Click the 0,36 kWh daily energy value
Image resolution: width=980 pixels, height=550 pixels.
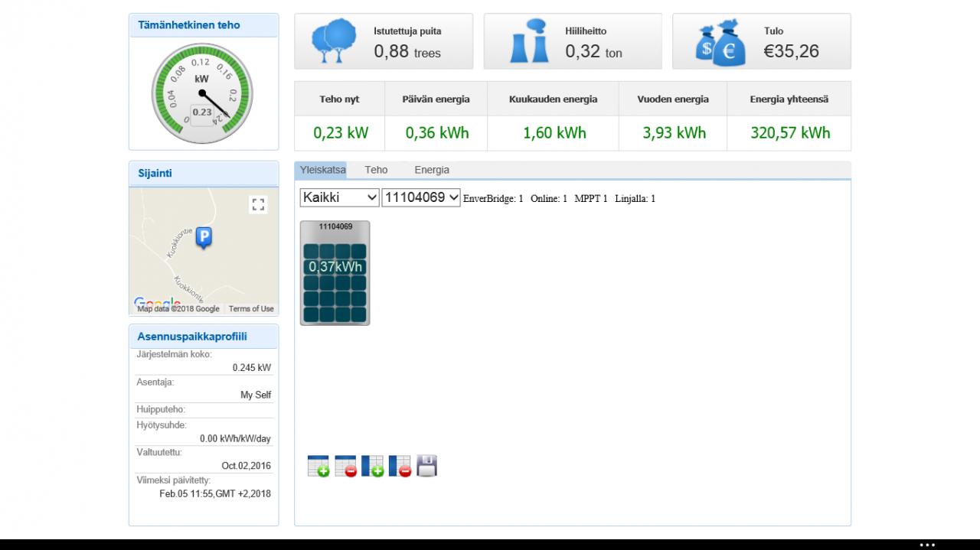pyautogui.click(x=437, y=133)
